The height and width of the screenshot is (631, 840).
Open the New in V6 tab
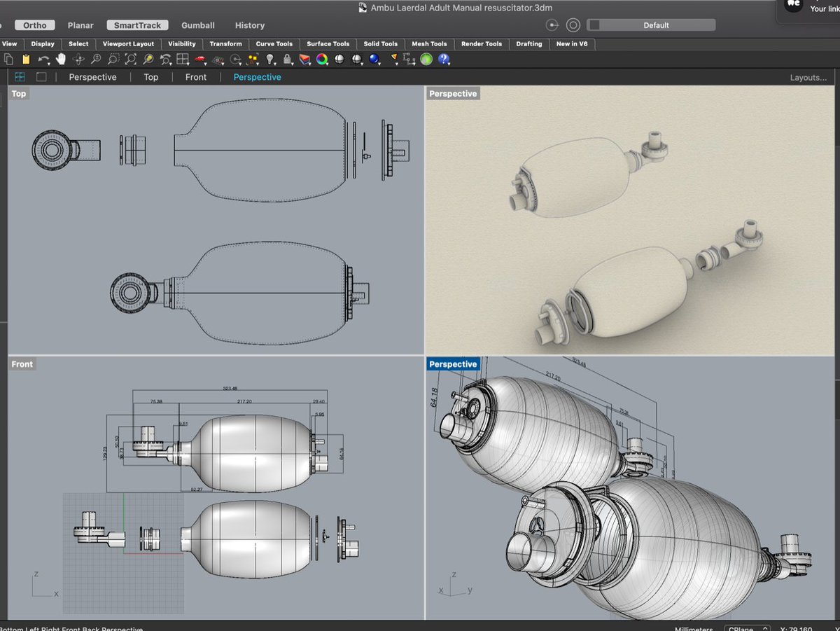pyautogui.click(x=572, y=43)
